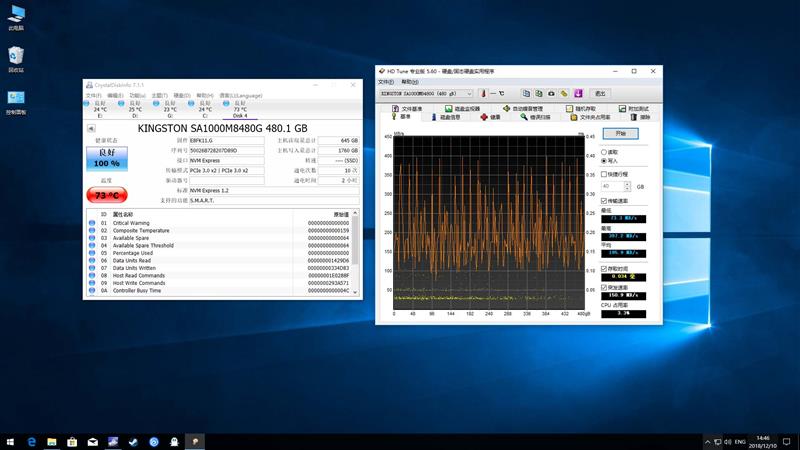The image size is (800, 450).
Task: Open This PC desktop icon
Action: point(16,18)
